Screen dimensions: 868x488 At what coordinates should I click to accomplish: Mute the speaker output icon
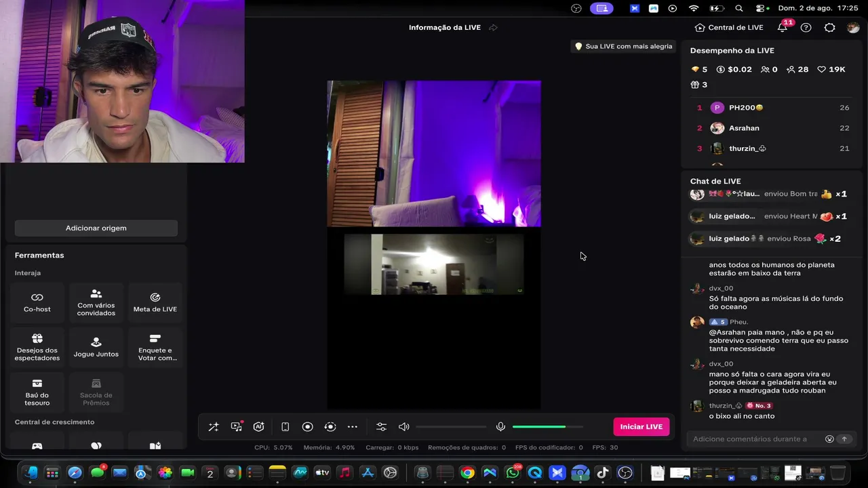(404, 427)
